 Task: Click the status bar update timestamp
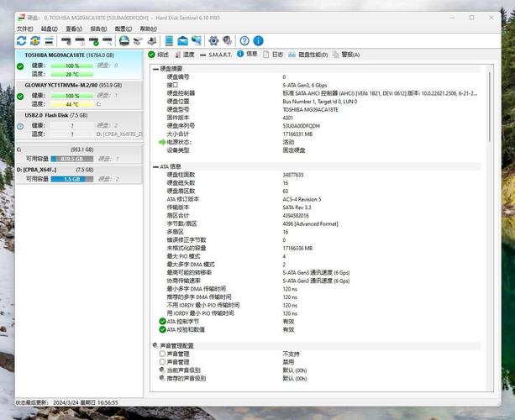86,402
